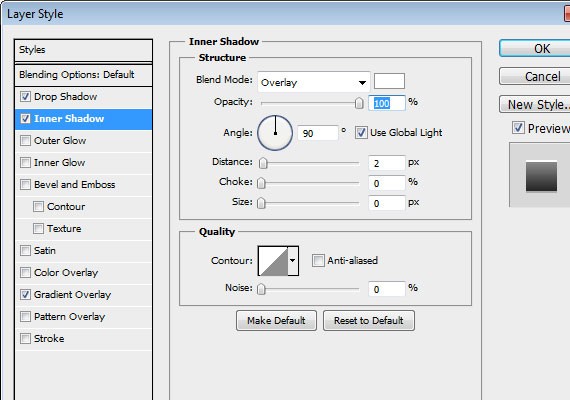Uncheck Use Global Light
The image size is (570, 400).
[361, 133]
